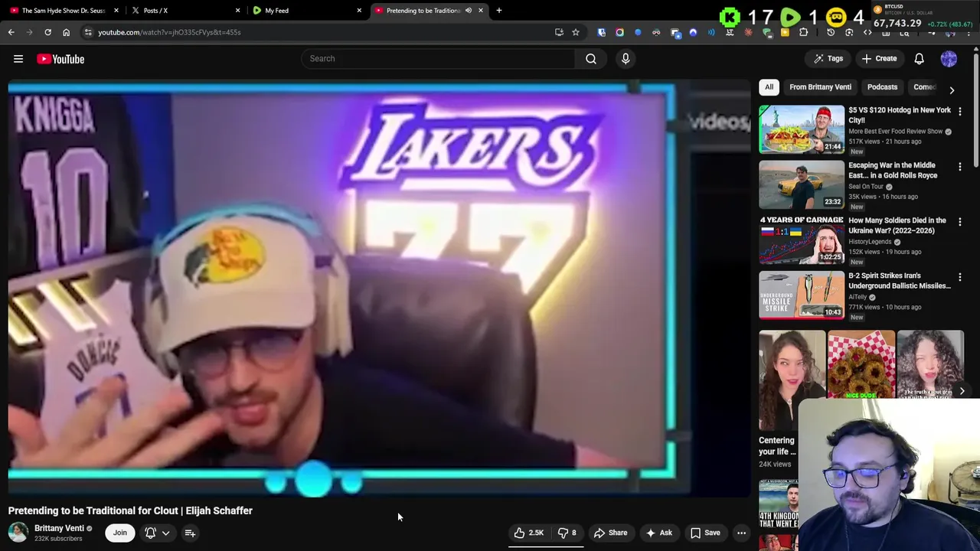Click the yellow note extension icon
This screenshot has width=980, height=551.
coord(785,32)
